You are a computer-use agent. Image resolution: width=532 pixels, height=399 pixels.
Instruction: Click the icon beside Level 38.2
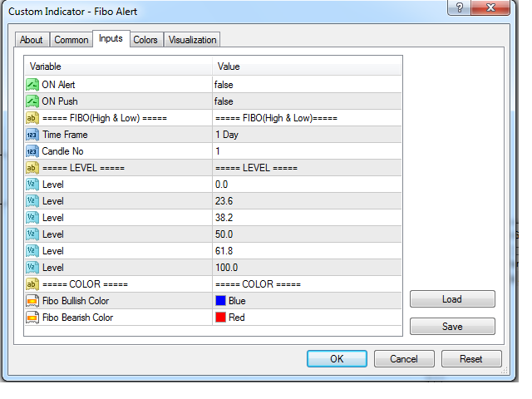point(32,218)
